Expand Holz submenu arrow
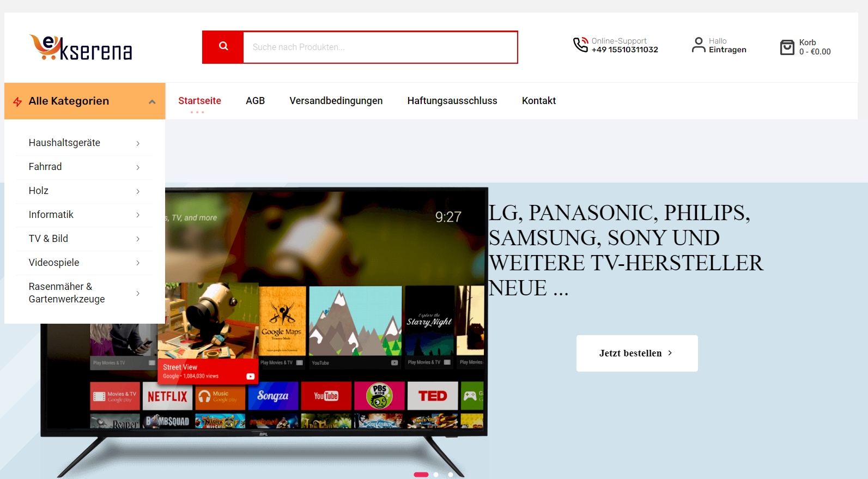The height and width of the screenshot is (479, 868). pyautogui.click(x=138, y=191)
